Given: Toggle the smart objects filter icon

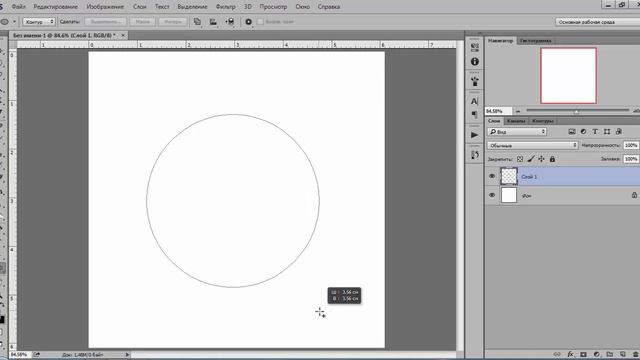Looking at the screenshot, I should (619, 131).
